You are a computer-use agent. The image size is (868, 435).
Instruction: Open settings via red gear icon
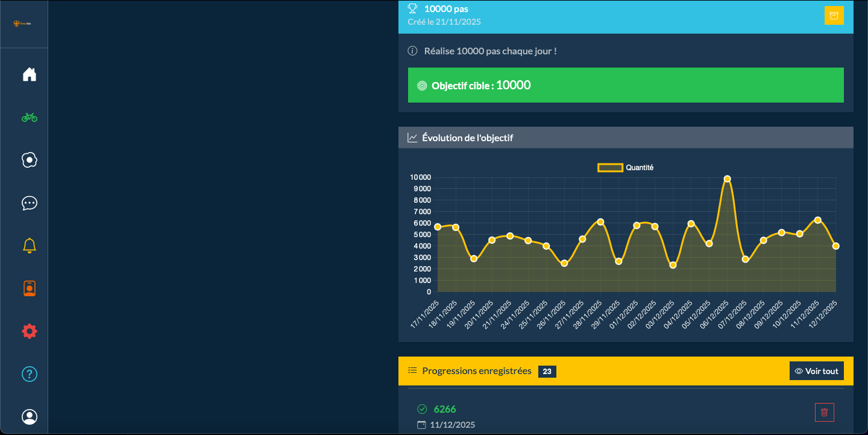[x=30, y=331]
